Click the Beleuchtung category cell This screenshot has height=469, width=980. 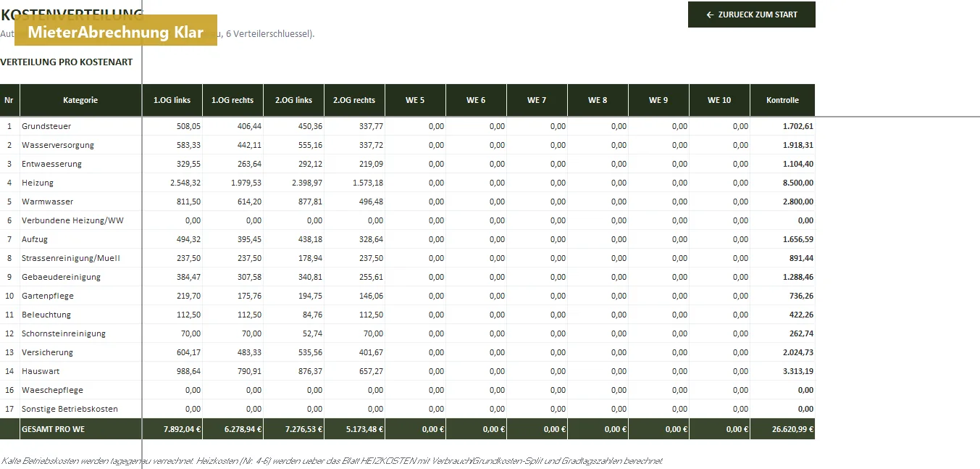pyautogui.click(x=80, y=315)
